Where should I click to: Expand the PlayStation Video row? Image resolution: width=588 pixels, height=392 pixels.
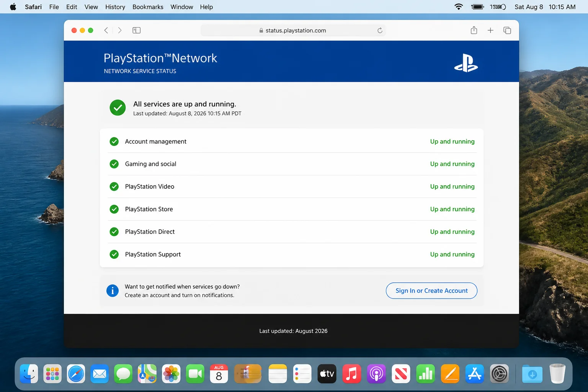coord(292,186)
